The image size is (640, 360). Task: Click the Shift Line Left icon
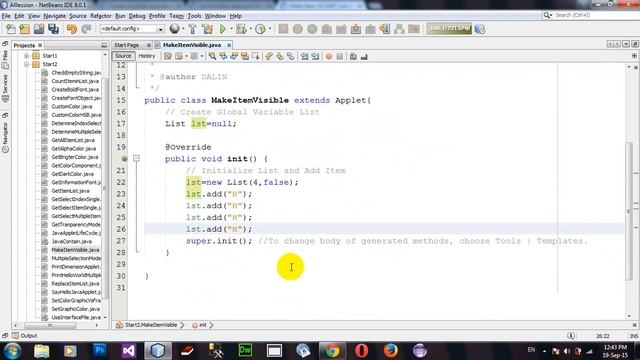click(304, 56)
